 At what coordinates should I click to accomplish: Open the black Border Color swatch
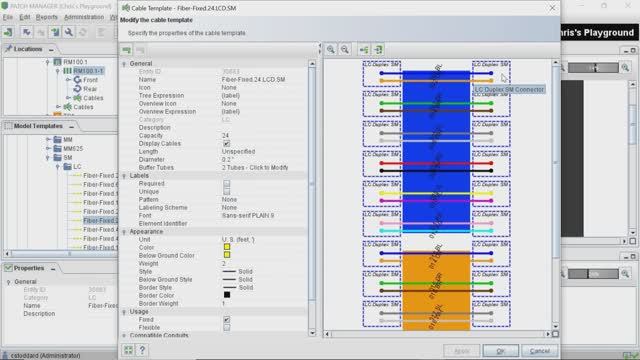pyautogui.click(x=227, y=295)
